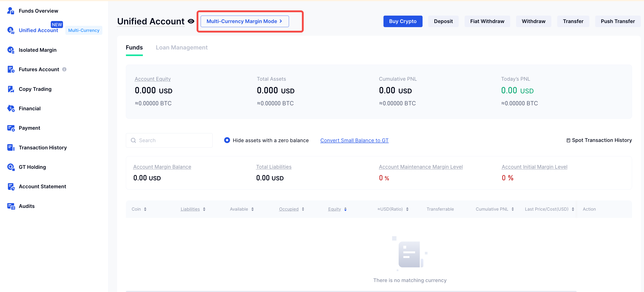Open Transaction History in sidebar
The width and height of the screenshot is (644, 292).
(x=43, y=148)
